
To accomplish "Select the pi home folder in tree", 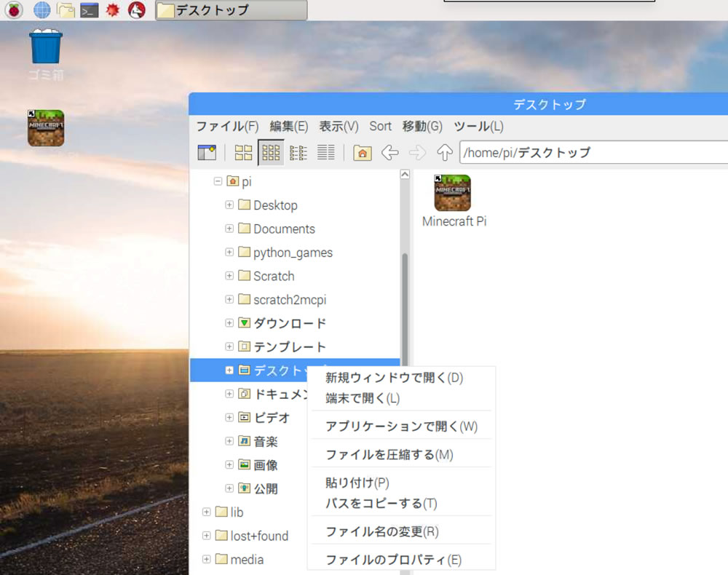I will click(239, 181).
